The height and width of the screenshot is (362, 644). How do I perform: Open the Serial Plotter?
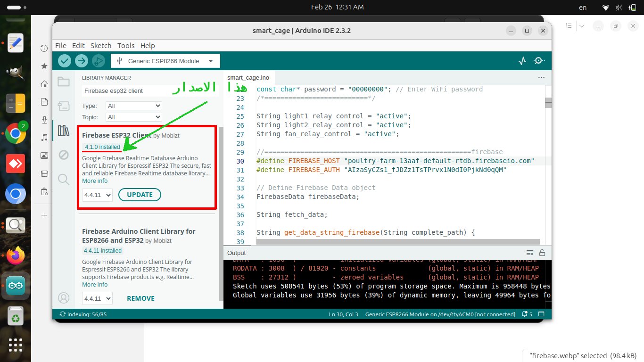click(x=522, y=61)
